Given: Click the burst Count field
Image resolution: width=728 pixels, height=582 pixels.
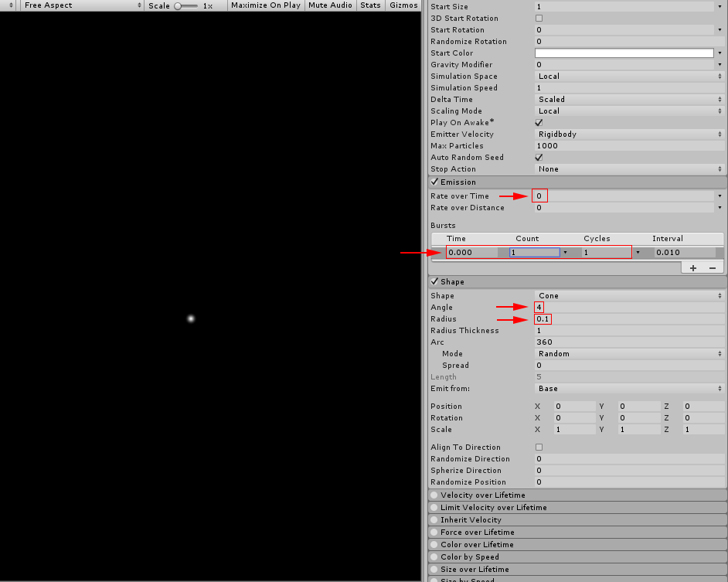Looking at the screenshot, I should (534, 252).
